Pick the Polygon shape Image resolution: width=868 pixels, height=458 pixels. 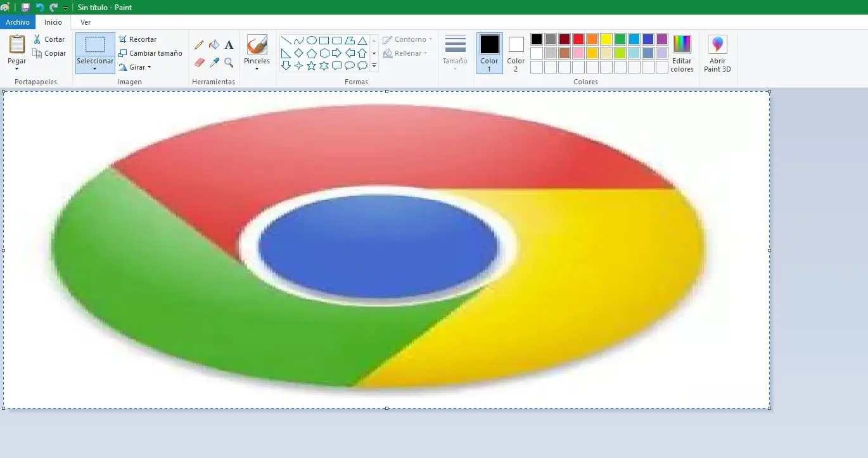tap(349, 41)
